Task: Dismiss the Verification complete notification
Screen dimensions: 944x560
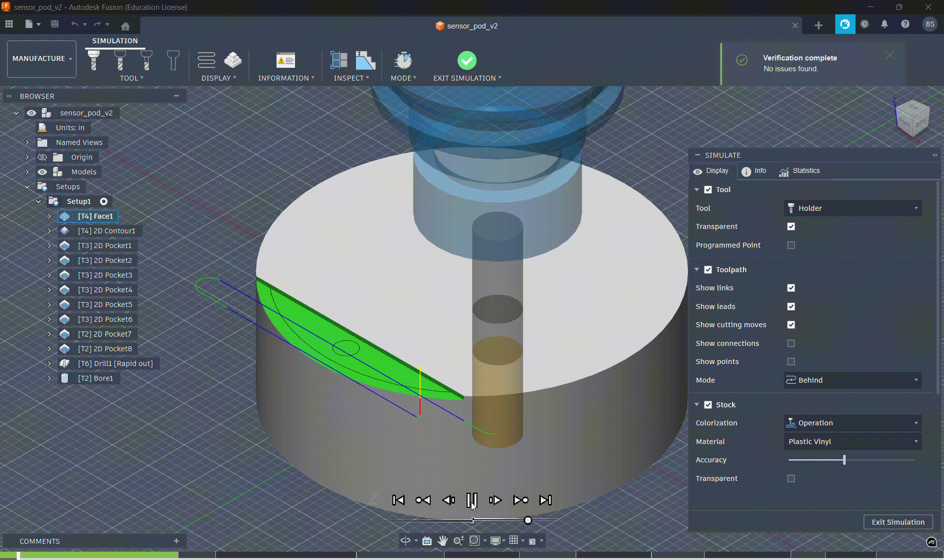Action: (889, 55)
